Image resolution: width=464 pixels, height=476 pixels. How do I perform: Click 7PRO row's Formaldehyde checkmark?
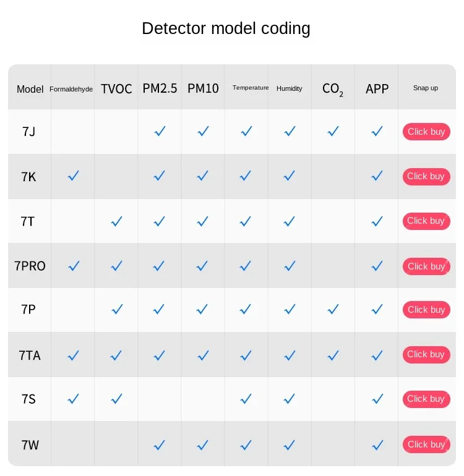click(x=74, y=266)
